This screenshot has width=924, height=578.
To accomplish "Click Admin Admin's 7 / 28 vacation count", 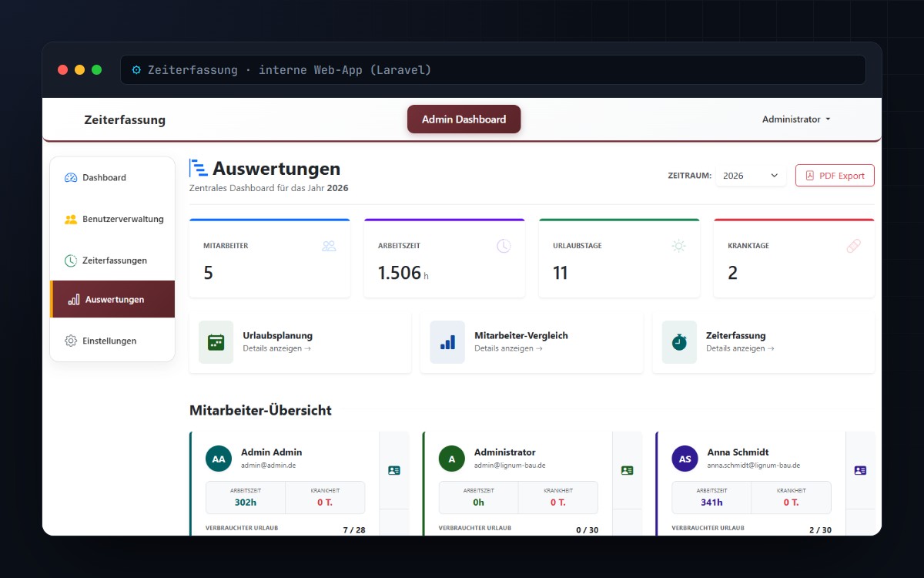I will tap(354, 530).
